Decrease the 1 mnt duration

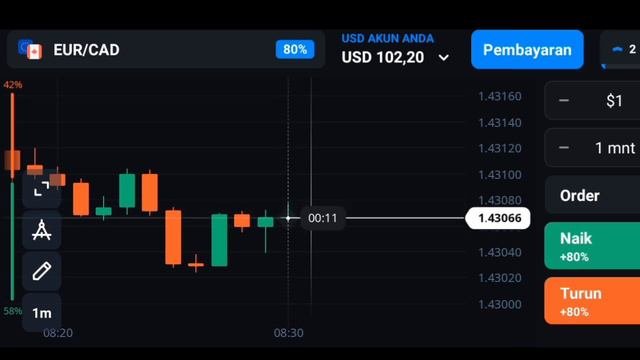point(564,148)
